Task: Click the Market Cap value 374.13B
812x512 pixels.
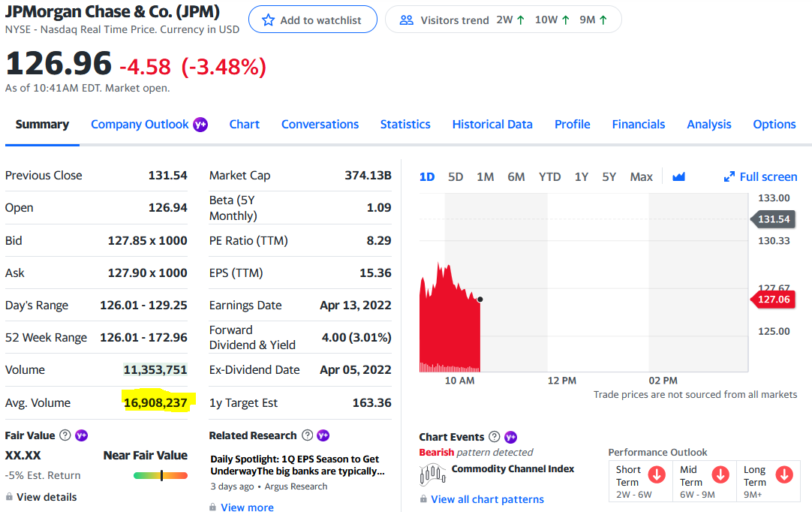Action: click(x=368, y=175)
